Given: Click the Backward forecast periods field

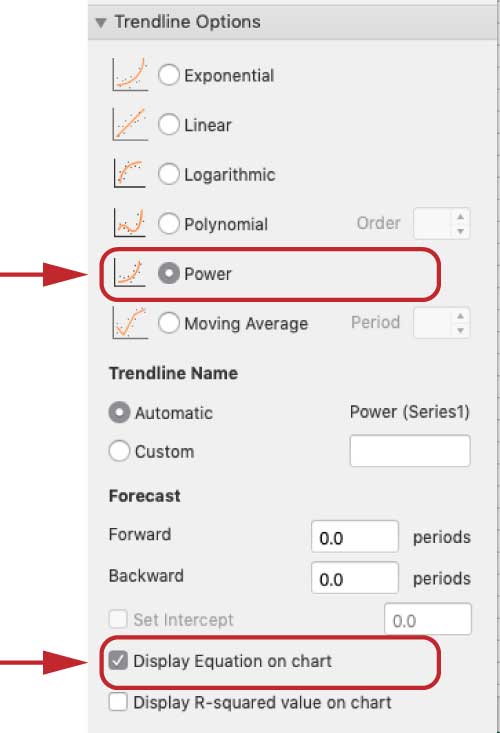Looking at the screenshot, I should [355, 578].
